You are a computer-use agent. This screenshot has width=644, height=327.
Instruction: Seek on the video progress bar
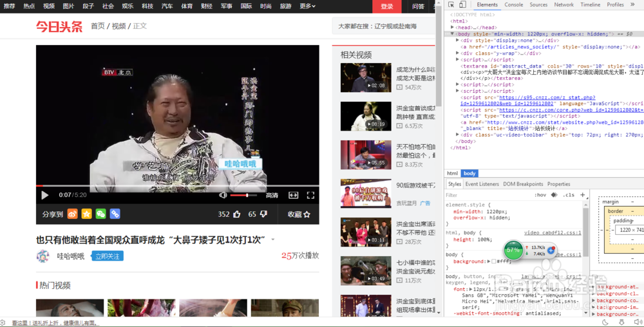(x=178, y=186)
